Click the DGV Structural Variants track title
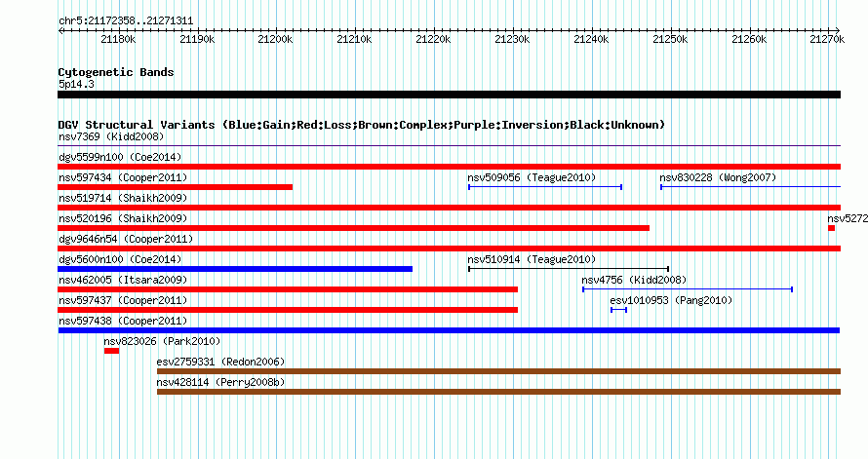The height and width of the screenshot is (459, 868). tap(361, 125)
